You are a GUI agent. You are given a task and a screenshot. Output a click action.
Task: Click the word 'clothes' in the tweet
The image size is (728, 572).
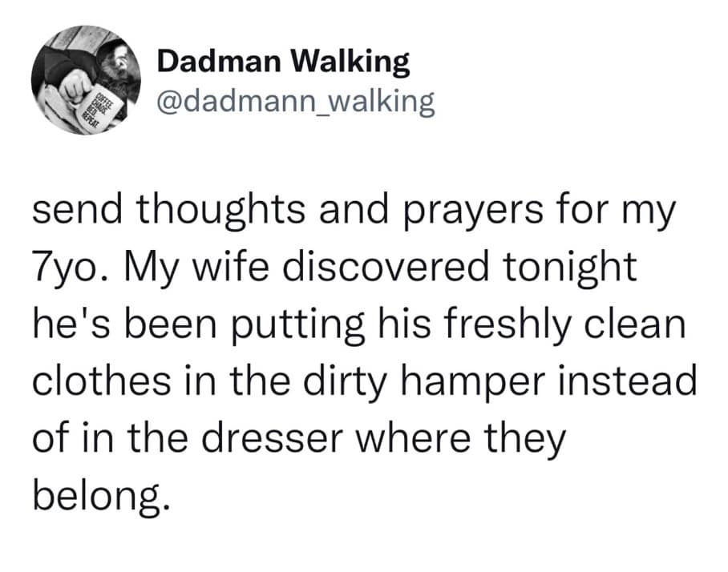click(101, 381)
